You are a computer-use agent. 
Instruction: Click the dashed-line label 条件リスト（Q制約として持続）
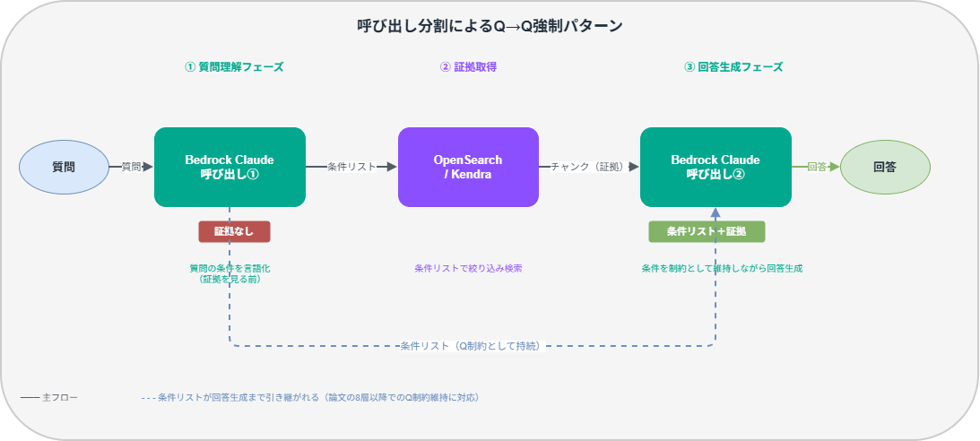coord(473,346)
